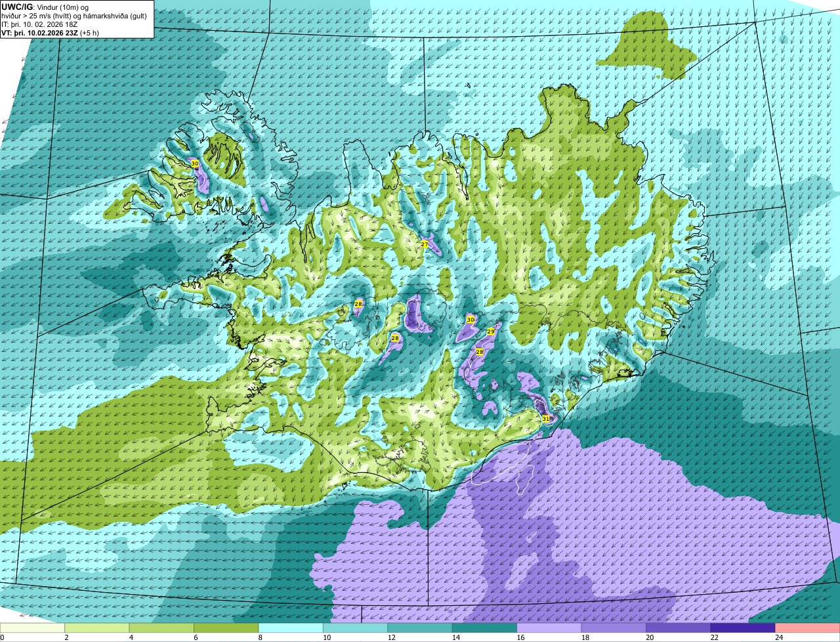Click the header line "UWC/IG: Vindur (10m) og"
Image resolution: width=840 pixels, height=642 pixels.
[x=45, y=7]
